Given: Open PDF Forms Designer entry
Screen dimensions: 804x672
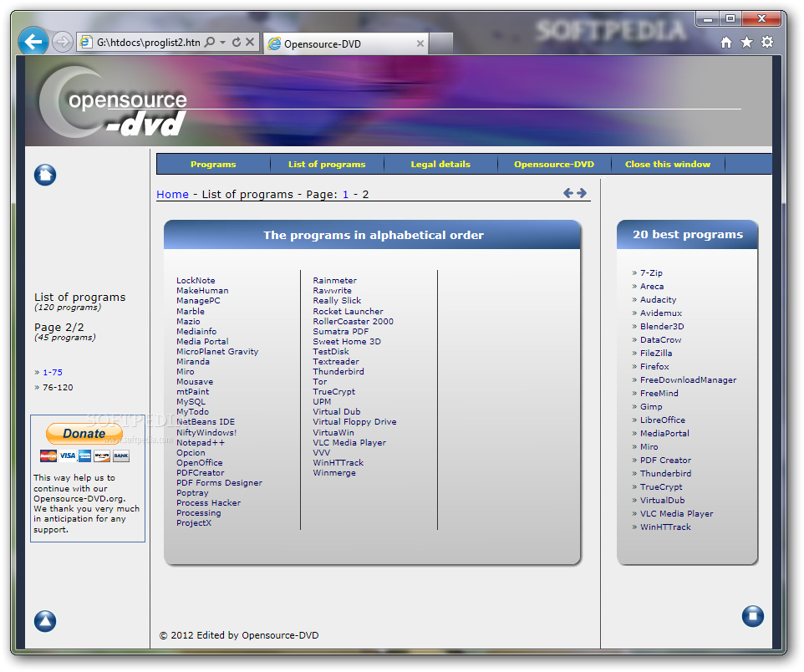Looking at the screenshot, I should tap(219, 483).
